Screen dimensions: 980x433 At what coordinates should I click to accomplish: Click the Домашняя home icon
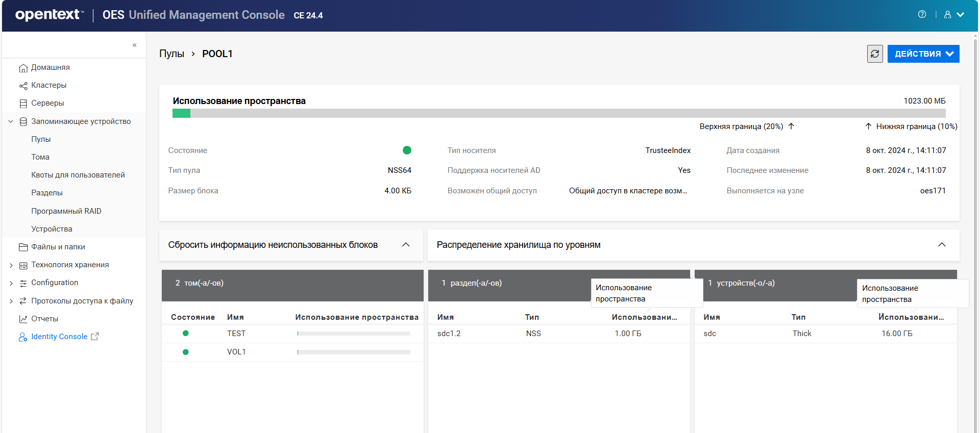coord(23,68)
